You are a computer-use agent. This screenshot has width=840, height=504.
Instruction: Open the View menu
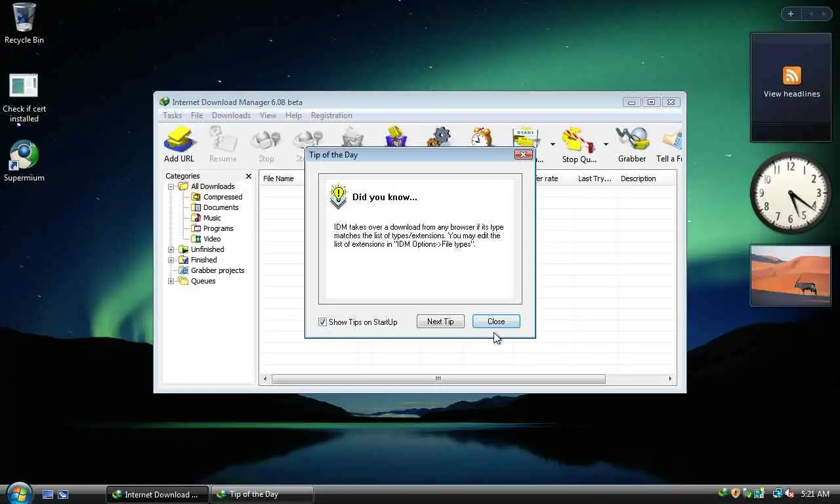tap(268, 115)
